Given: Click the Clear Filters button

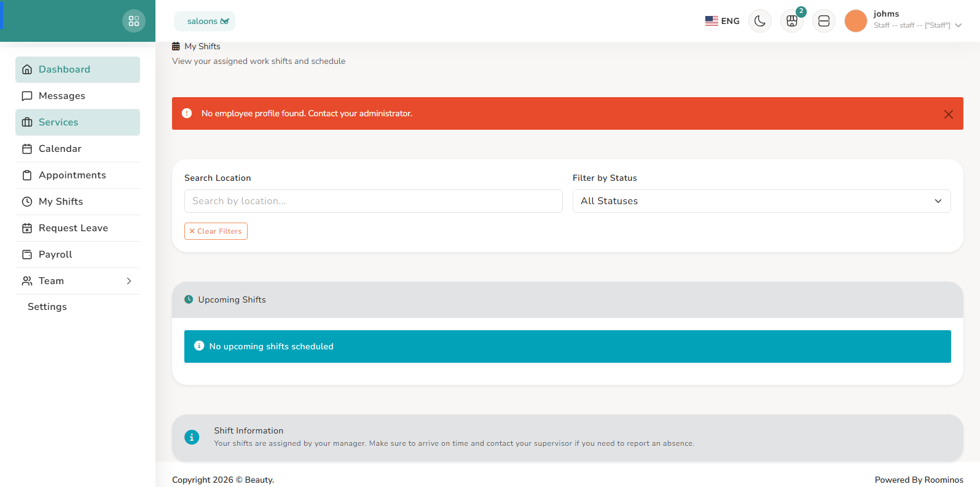Looking at the screenshot, I should pos(216,231).
